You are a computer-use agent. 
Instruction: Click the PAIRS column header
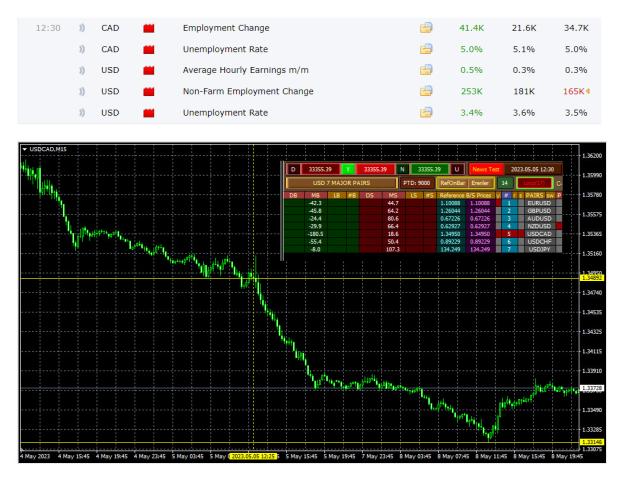(x=534, y=195)
